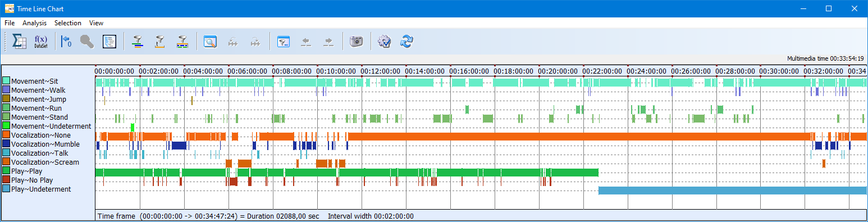Screen dimensions: 868x222
Task: Click the Interval width 00:02:00:00 text
Action: [x=371, y=216]
